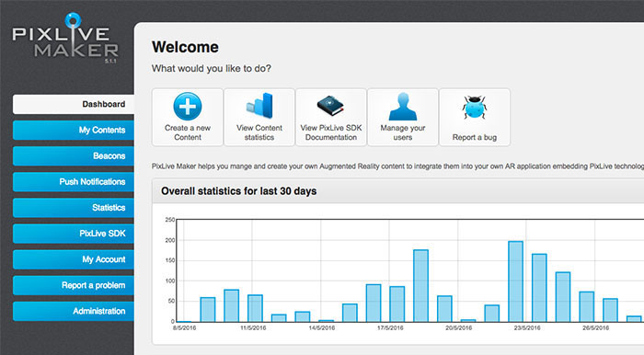The width and height of the screenshot is (644, 355).
Task: Click the 5.1.1 version number under logo
Action: tap(110, 61)
